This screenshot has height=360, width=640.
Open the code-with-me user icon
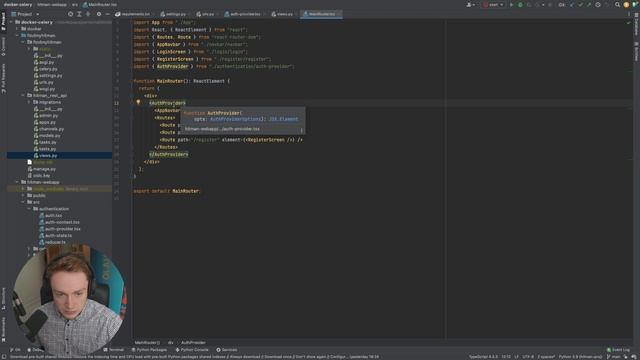(x=470, y=5)
